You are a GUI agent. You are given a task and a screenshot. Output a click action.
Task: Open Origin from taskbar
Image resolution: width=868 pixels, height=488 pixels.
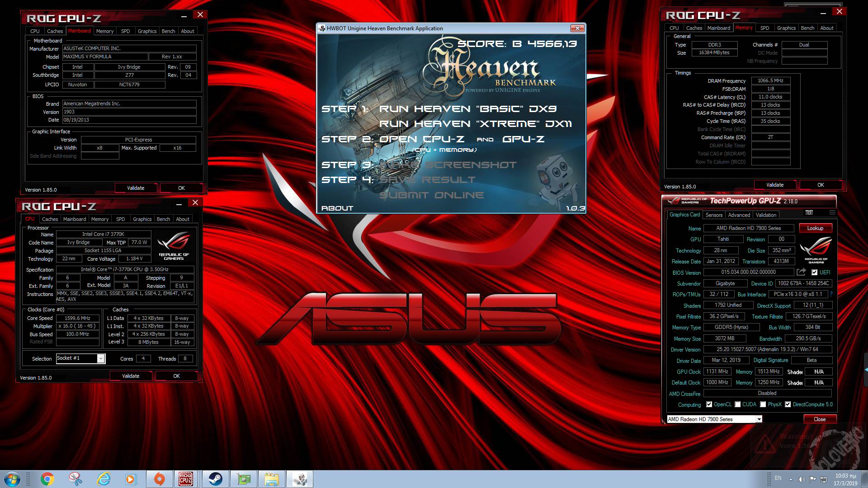[159, 479]
